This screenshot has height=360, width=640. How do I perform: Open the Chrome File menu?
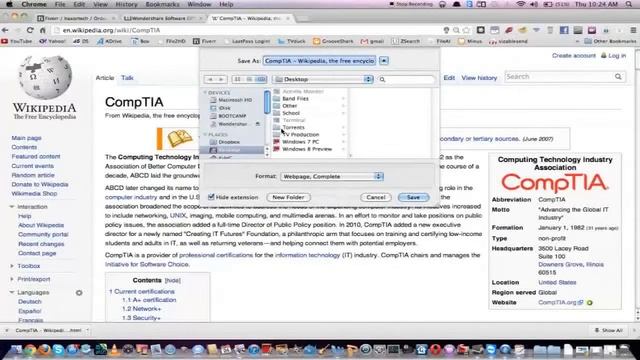pyautogui.click(x=60, y=4)
